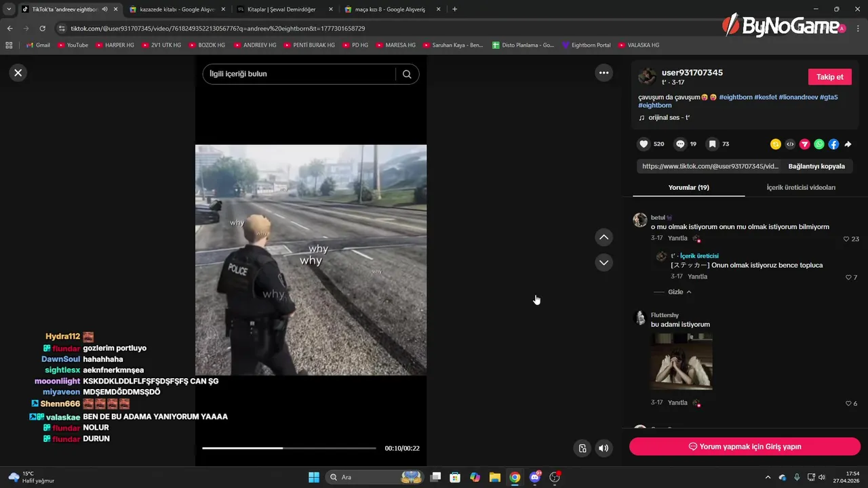Show hidden system tray icons

click(x=768, y=477)
